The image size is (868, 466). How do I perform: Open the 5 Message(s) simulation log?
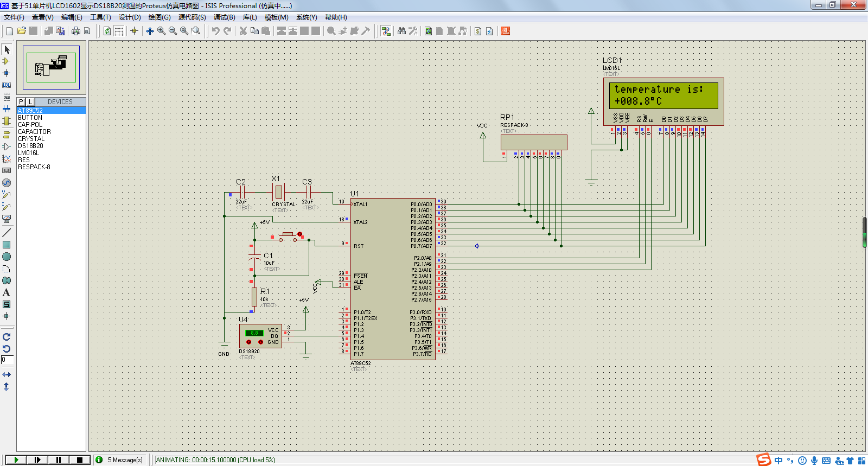coord(125,460)
